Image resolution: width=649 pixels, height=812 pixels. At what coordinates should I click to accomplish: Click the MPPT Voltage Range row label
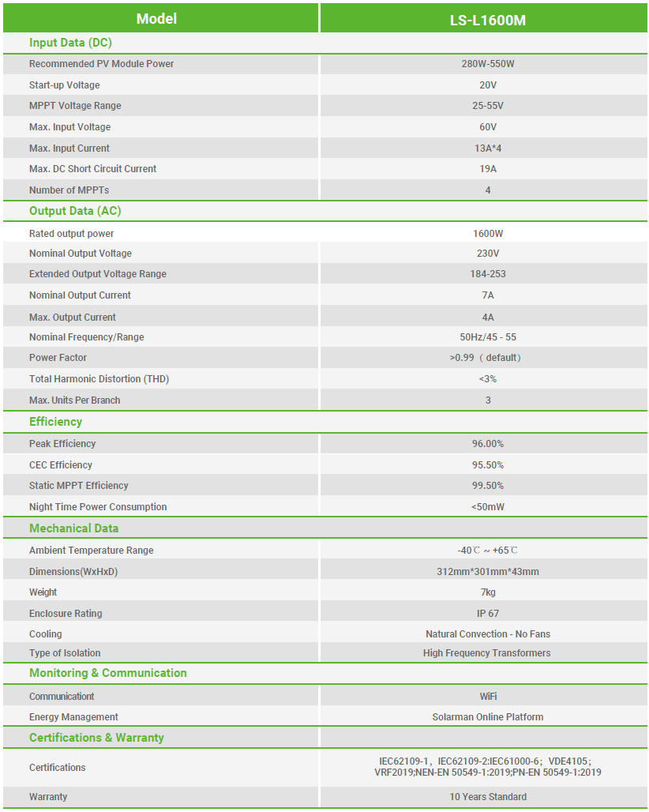pos(75,106)
